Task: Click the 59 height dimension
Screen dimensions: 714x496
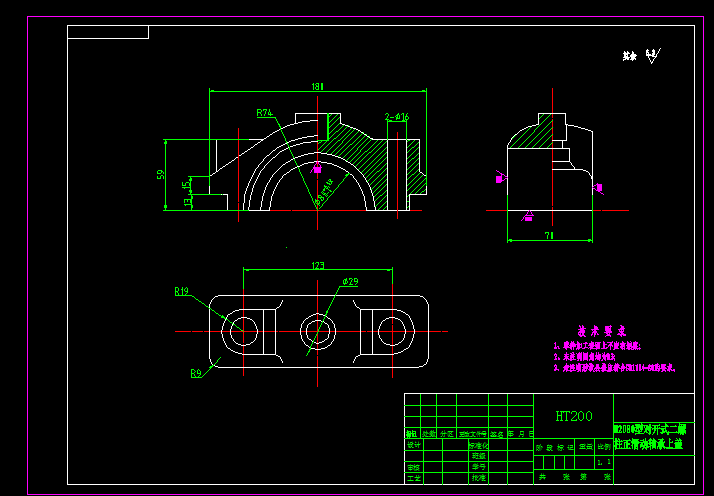Action: 160,174
